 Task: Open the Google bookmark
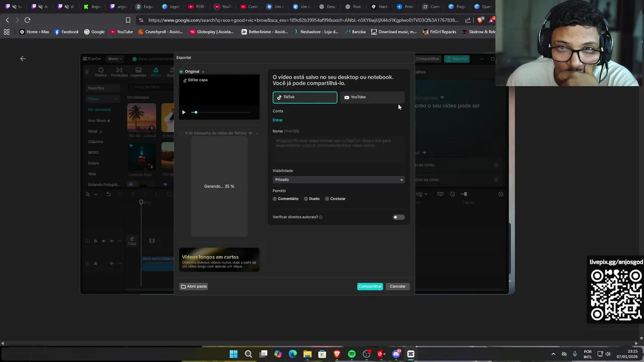95,32
